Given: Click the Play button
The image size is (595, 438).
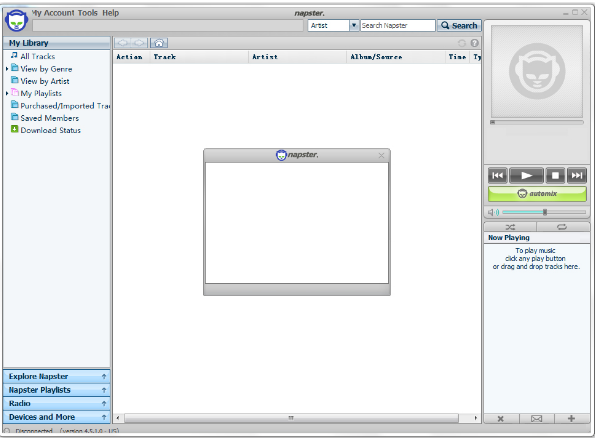Looking at the screenshot, I should tap(526, 175).
